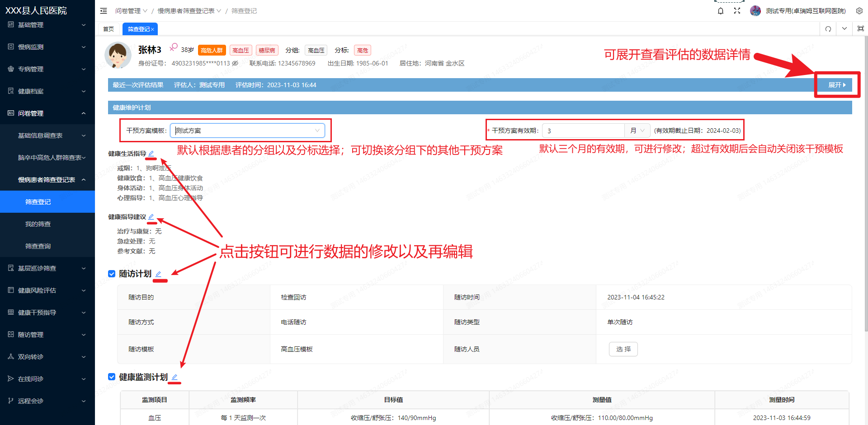
Task: Edit 健康指导建议 with pencil icon
Action: click(151, 217)
